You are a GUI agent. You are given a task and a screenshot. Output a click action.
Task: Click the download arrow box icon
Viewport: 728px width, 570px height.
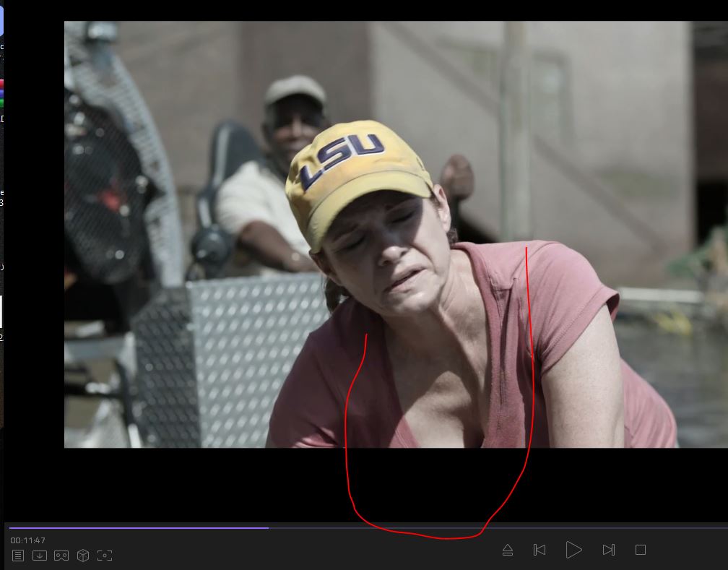[40, 556]
